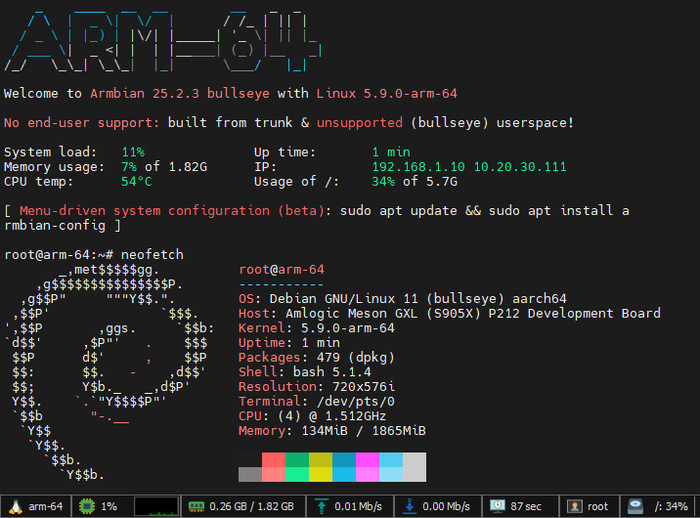
Task: Click the 'Resolution: 720x576i' line
Action: click(x=317, y=387)
